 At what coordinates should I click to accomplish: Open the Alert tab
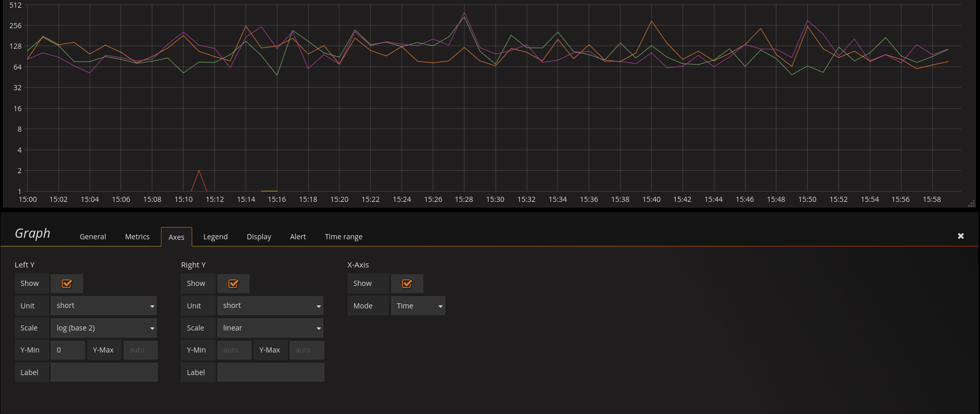[x=298, y=237]
